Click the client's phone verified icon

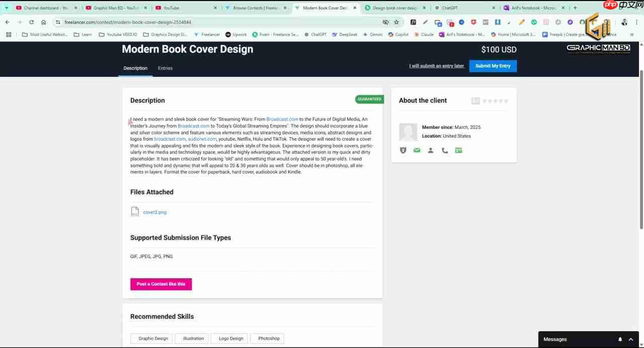445,150
